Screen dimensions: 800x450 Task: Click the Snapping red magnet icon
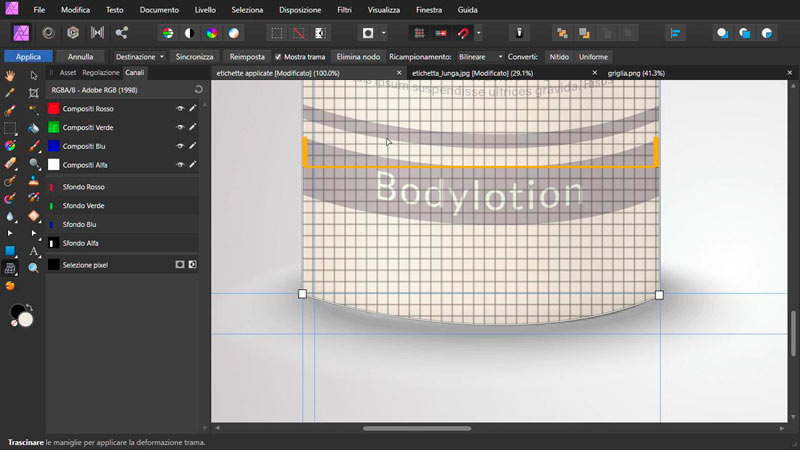pyautogui.click(x=463, y=33)
